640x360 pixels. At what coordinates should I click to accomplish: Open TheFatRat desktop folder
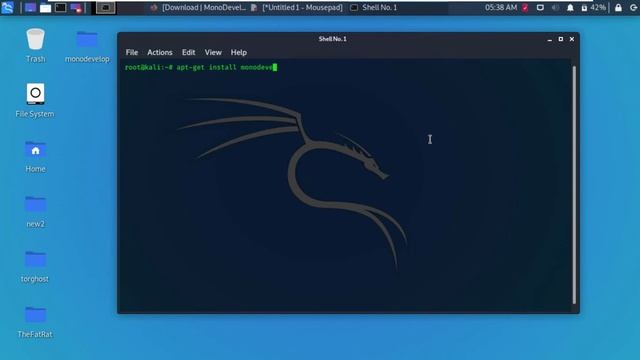tap(35, 322)
